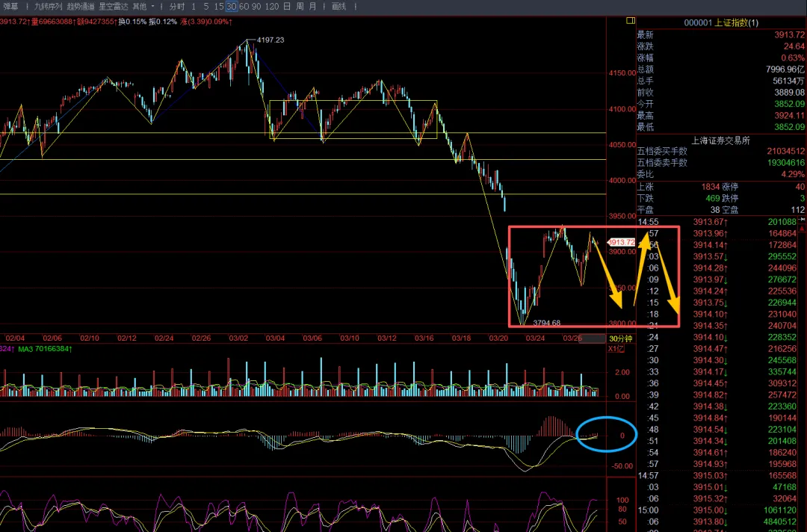Click the 4150.00 price axis label
Screen dimensions: 807x532
pyautogui.click(x=622, y=73)
